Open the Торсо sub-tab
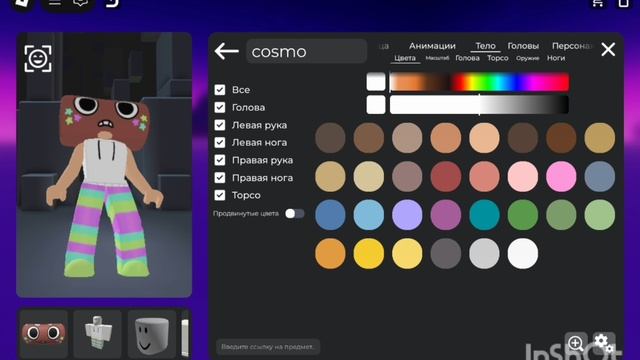 click(x=498, y=58)
